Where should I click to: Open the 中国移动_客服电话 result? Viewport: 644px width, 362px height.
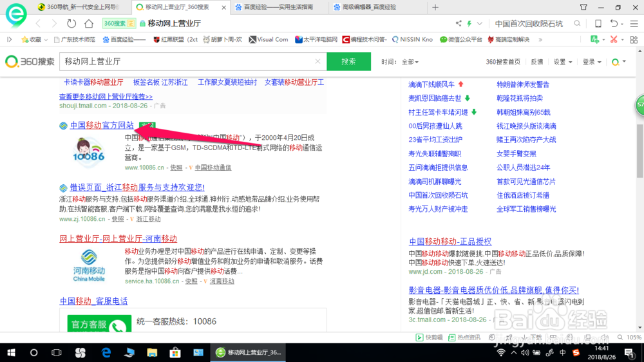(93, 301)
